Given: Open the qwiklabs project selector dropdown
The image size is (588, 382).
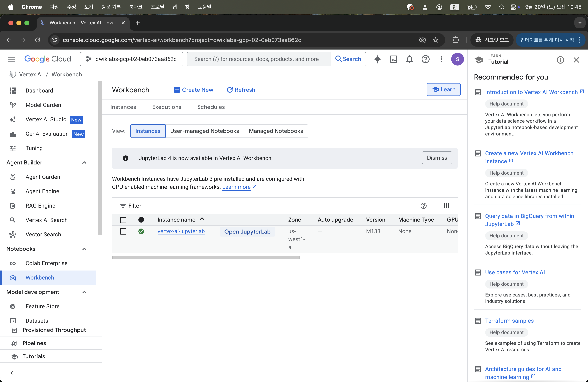Looking at the screenshot, I should click(x=132, y=59).
